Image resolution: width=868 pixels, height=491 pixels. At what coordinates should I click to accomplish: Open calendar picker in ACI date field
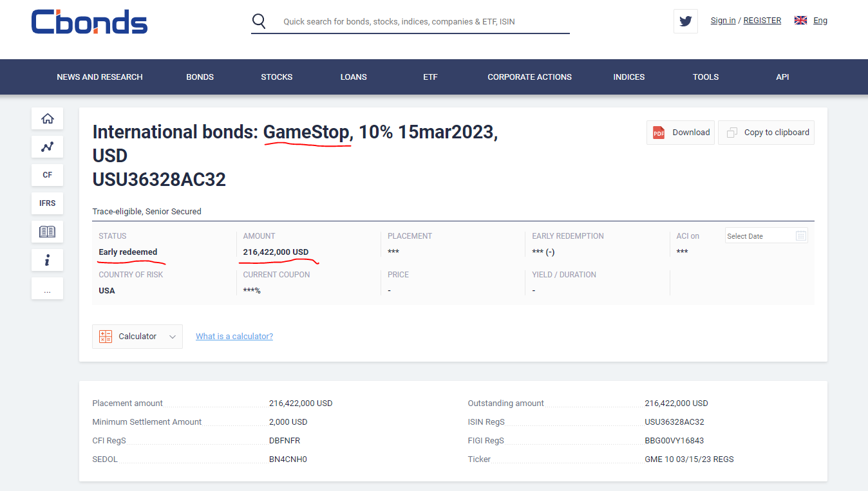click(800, 236)
